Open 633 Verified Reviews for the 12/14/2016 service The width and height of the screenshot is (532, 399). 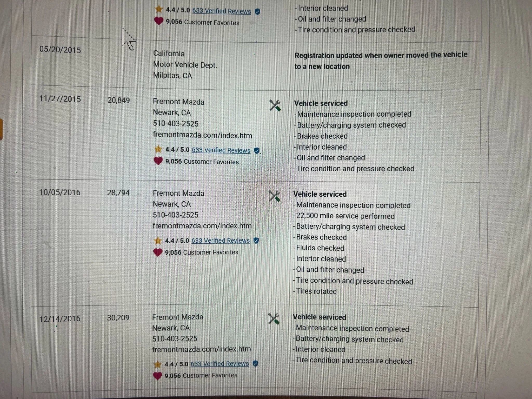(220, 364)
